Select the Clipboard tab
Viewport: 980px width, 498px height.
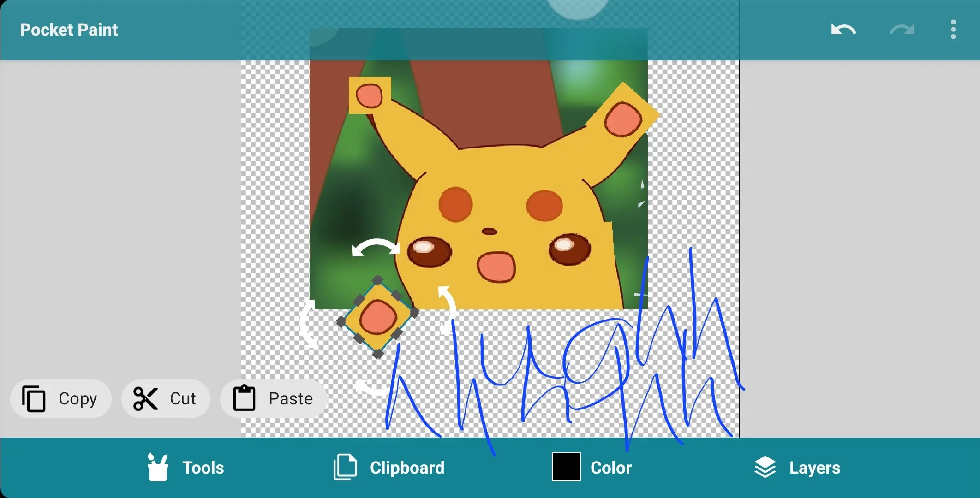[388, 468]
